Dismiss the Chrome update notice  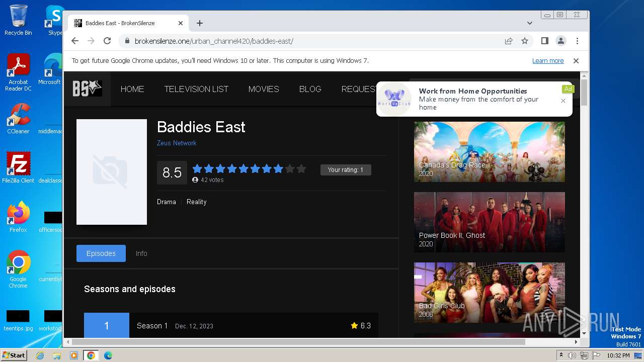pyautogui.click(x=576, y=61)
